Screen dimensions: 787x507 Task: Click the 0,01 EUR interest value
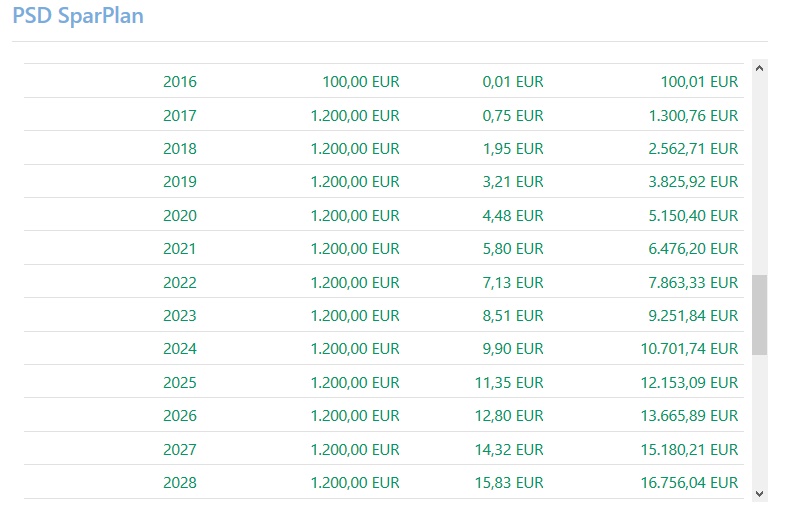coord(512,82)
